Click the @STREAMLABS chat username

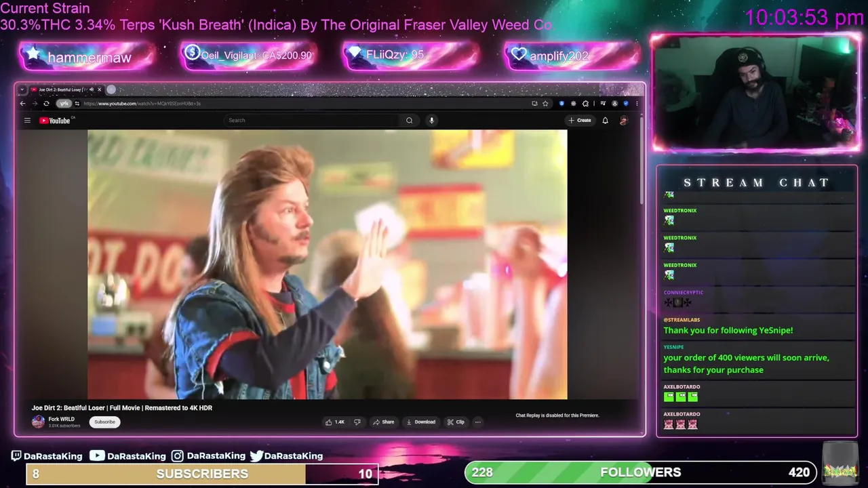click(682, 320)
